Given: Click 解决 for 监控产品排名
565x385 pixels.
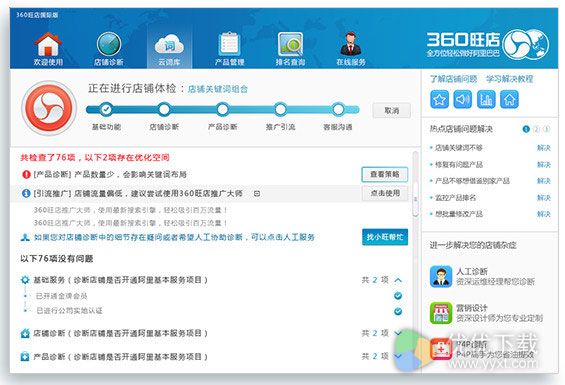Looking at the screenshot, I should tap(544, 198).
